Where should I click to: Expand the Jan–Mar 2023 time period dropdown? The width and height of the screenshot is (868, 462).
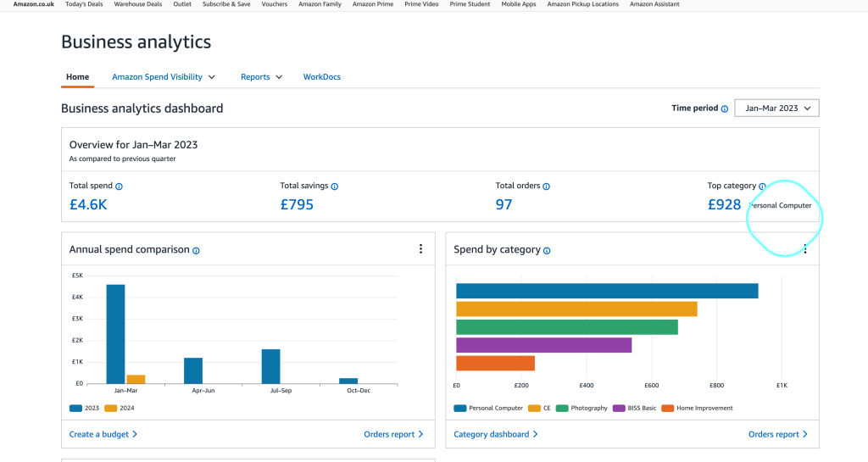[776, 109]
